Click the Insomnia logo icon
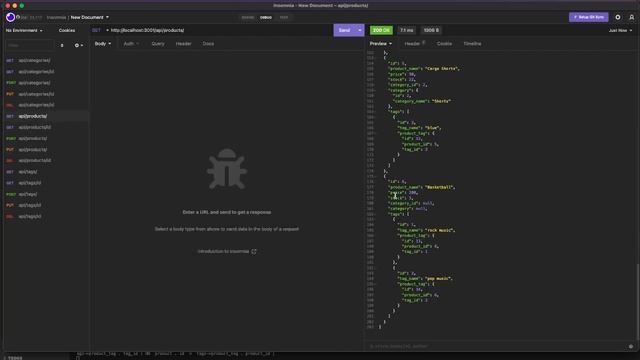The width and height of the screenshot is (640, 360). [10, 17]
